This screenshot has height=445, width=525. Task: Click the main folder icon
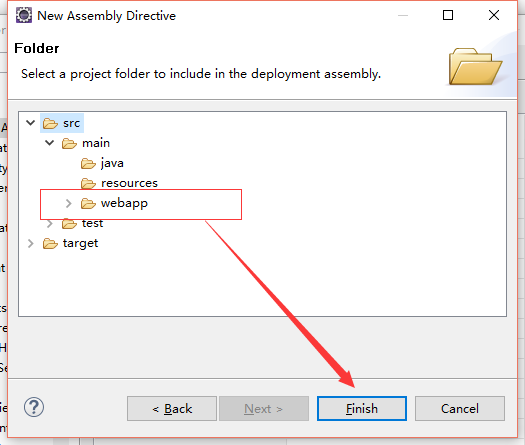[69, 144]
